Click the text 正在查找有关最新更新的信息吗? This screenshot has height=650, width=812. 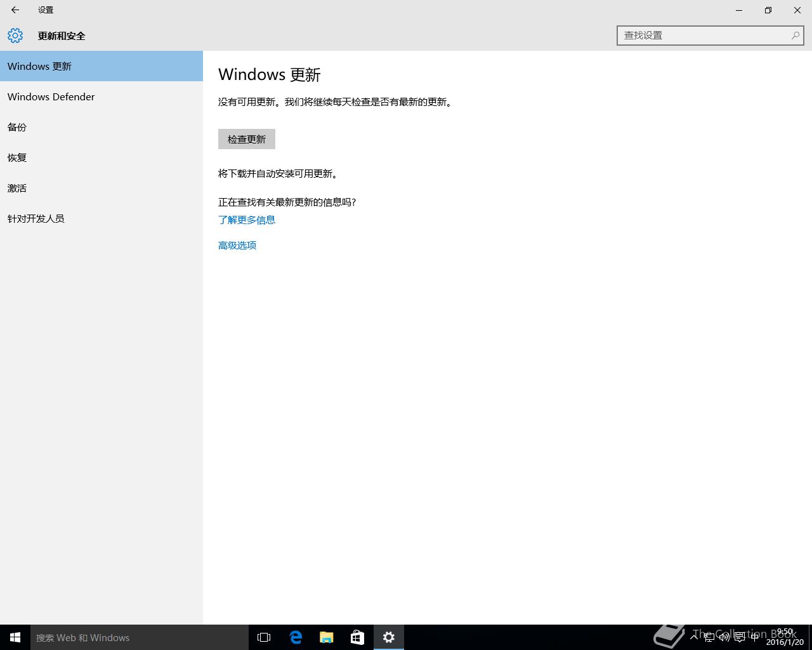pyautogui.click(x=287, y=202)
